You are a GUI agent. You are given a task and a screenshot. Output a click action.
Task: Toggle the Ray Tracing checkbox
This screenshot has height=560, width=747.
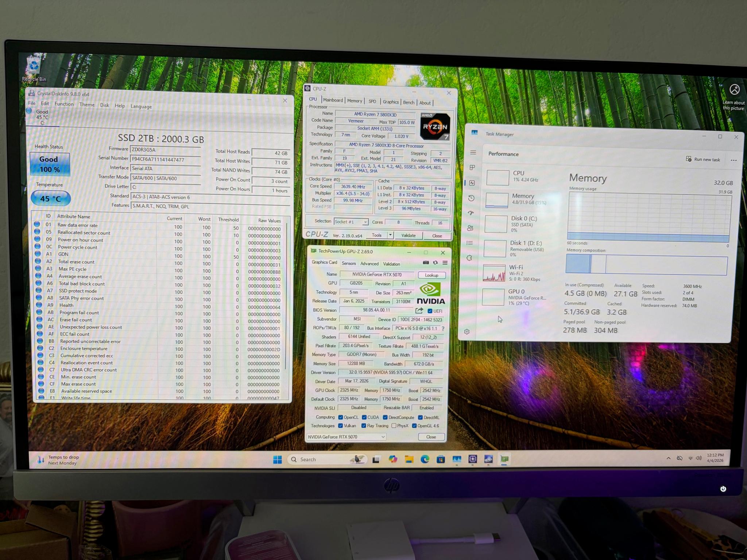pos(364,426)
